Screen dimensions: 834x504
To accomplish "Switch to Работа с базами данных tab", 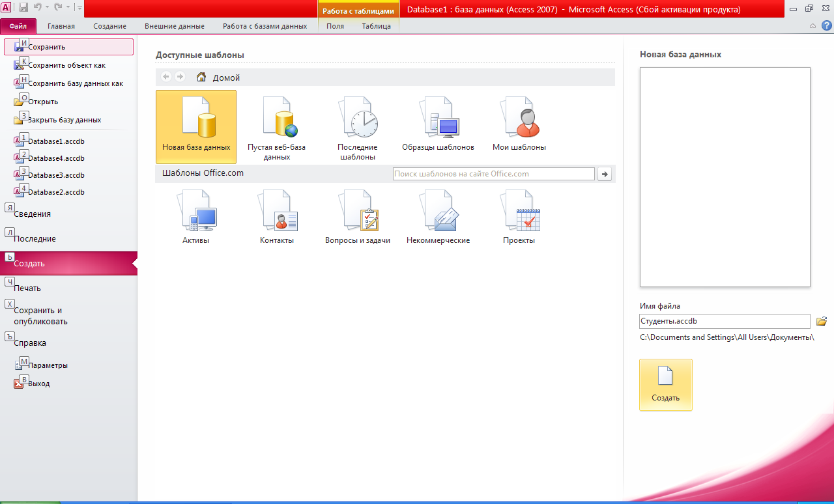I will pos(265,26).
